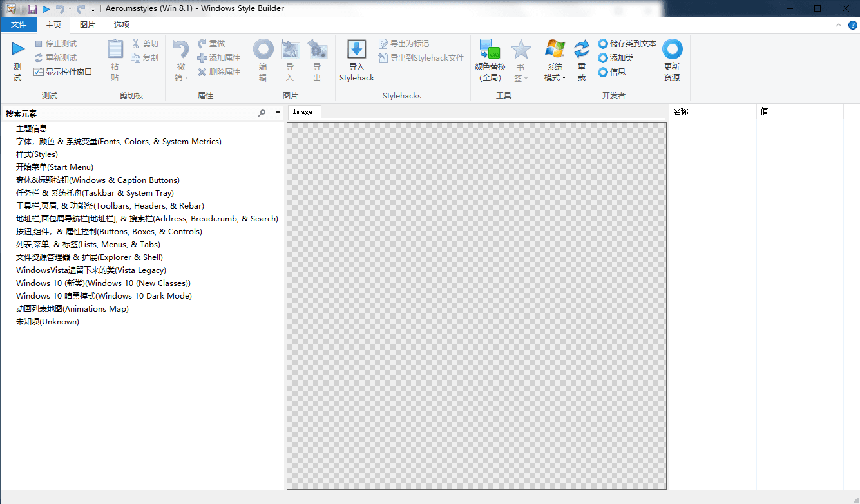860x504 pixels.
Task: Click the 导入 image icon in 图片 group
Action: (x=291, y=49)
